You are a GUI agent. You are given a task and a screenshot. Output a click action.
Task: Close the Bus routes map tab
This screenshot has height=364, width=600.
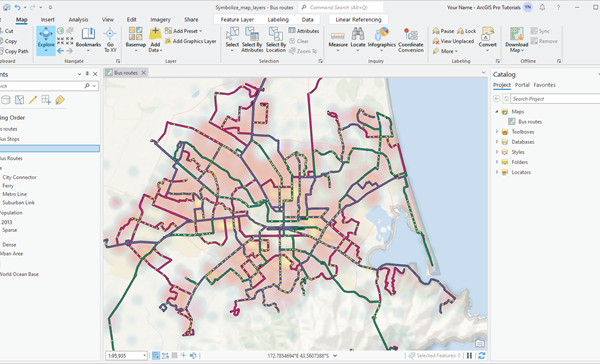point(143,73)
